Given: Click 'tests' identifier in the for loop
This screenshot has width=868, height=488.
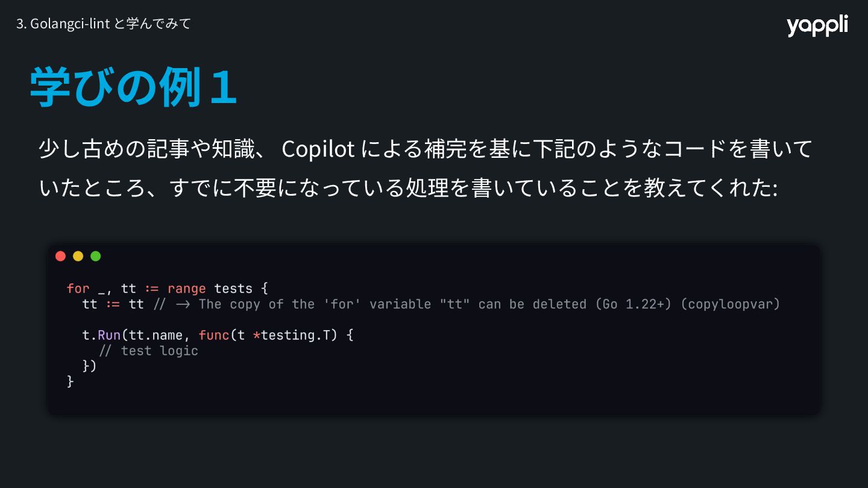Looking at the screenshot, I should pos(233,289).
